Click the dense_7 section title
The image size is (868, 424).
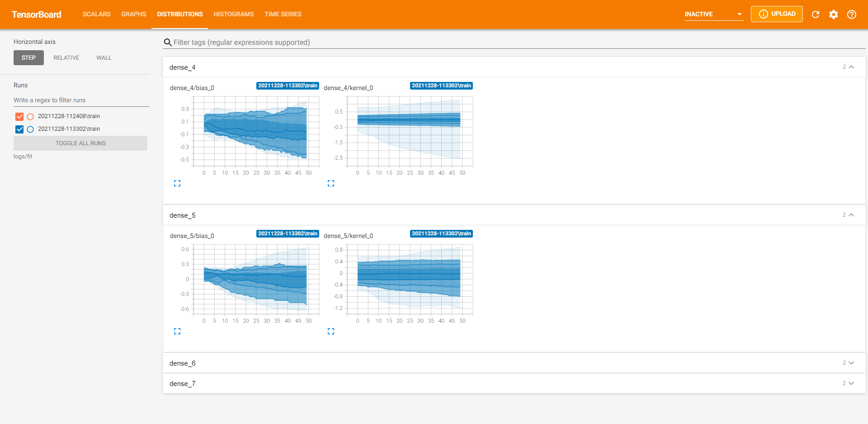tap(183, 384)
